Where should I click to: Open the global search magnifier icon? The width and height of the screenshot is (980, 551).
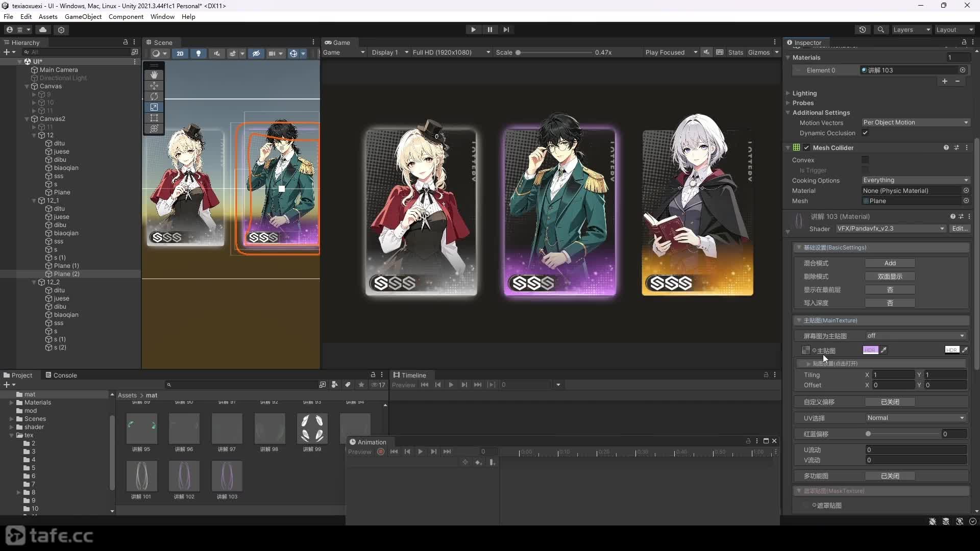(880, 30)
